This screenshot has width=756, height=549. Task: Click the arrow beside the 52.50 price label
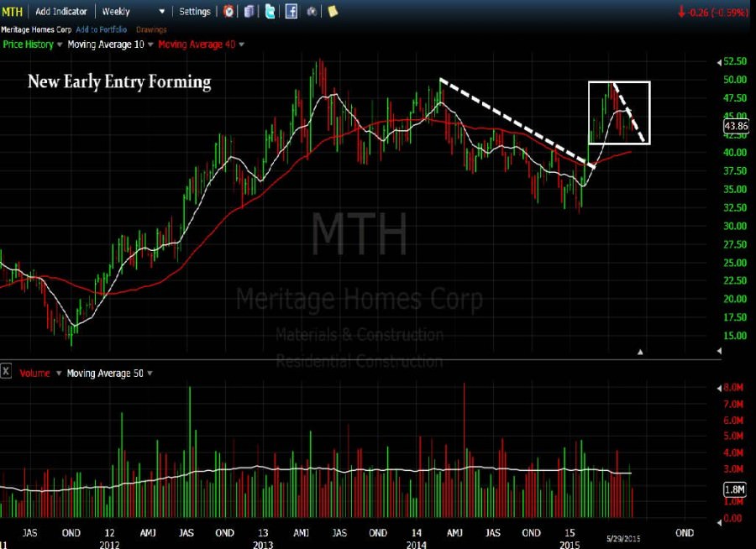click(719, 62)
